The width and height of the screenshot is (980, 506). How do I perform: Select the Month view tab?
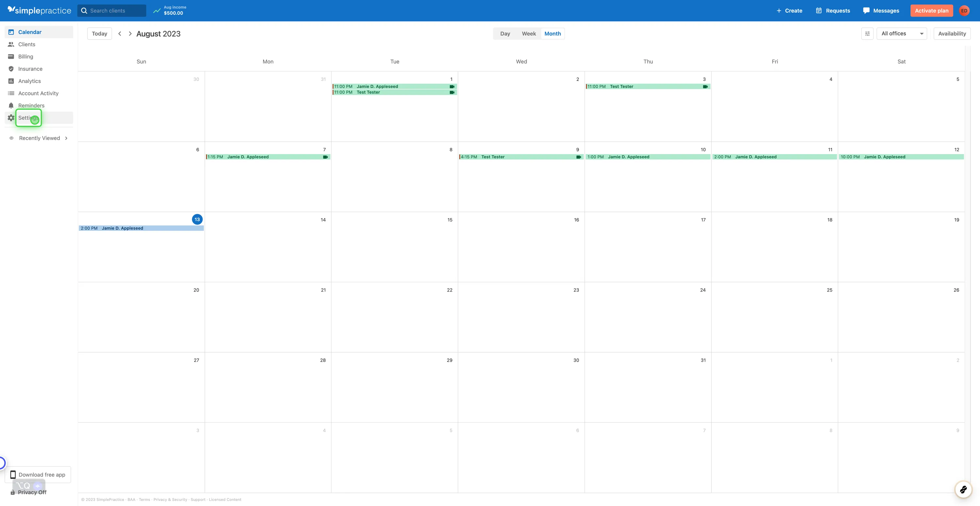point(552,33)
